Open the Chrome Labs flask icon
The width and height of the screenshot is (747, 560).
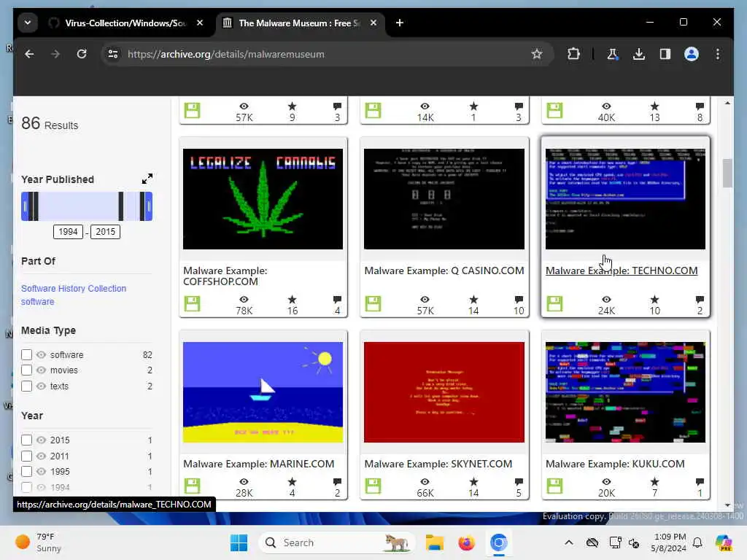point(612,54)
